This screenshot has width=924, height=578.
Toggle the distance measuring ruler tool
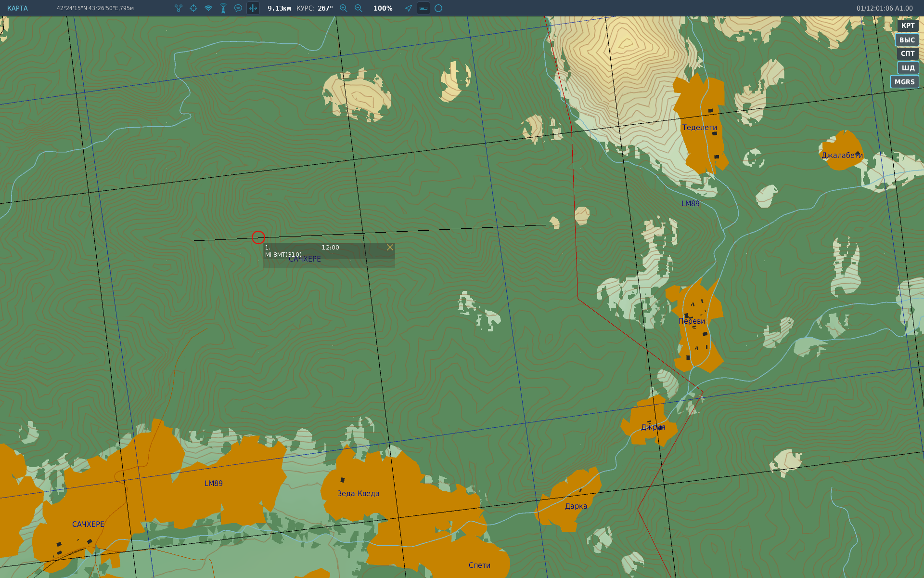253,8
